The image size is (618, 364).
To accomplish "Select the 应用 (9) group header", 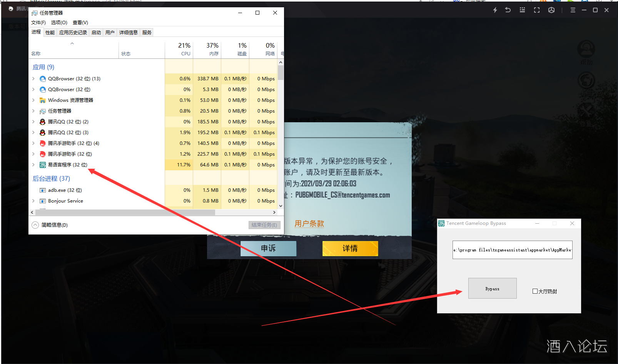I will pyautogui.click(x=43, y=67).
